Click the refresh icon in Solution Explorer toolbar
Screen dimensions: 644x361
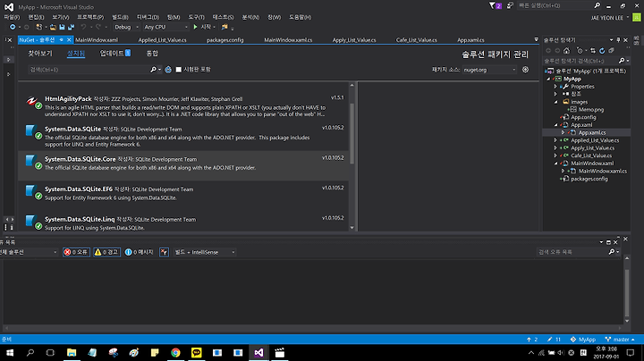pyautogui.click(x=602, y=50)
